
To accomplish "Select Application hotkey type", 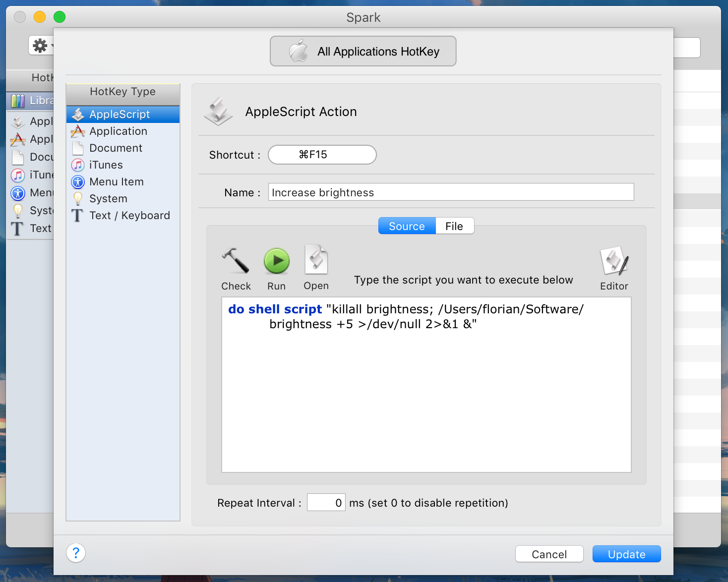I will [123, 131].
